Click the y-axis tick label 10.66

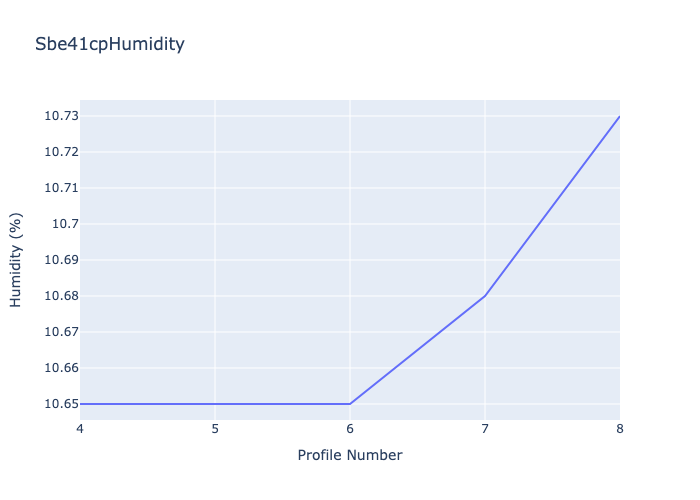pyautogui.click(x=61, y=368)
